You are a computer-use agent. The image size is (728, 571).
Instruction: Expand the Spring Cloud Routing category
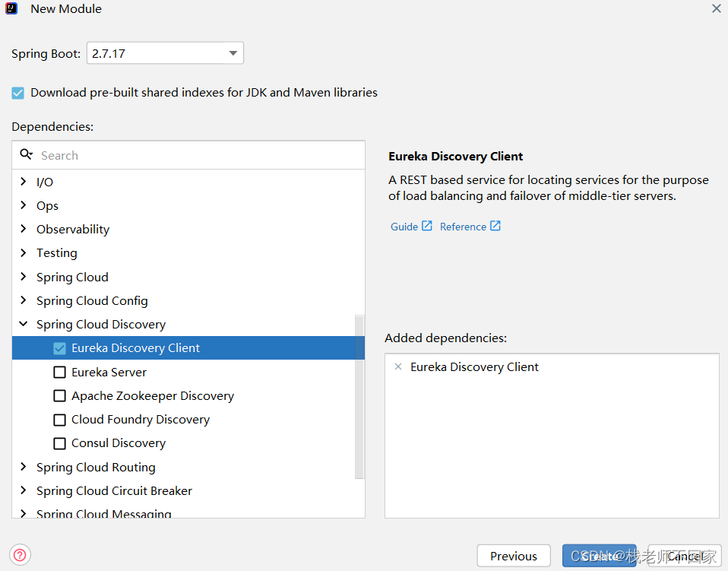click(x=24, y=467)
